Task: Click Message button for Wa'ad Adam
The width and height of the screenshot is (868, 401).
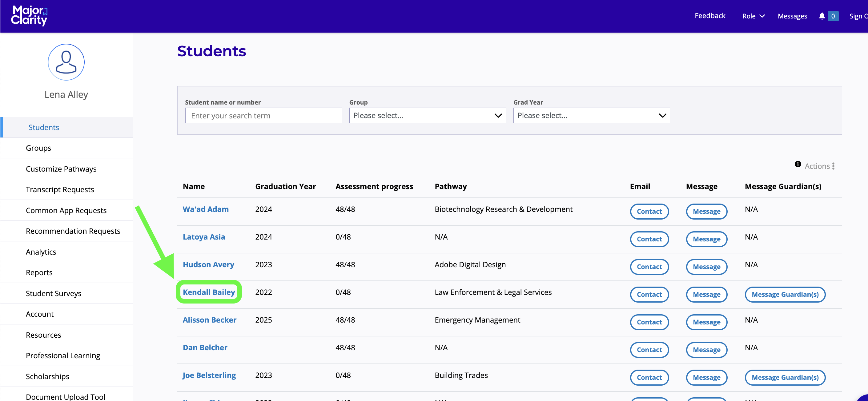Action: pyautogui.click(x=707, y=212)
